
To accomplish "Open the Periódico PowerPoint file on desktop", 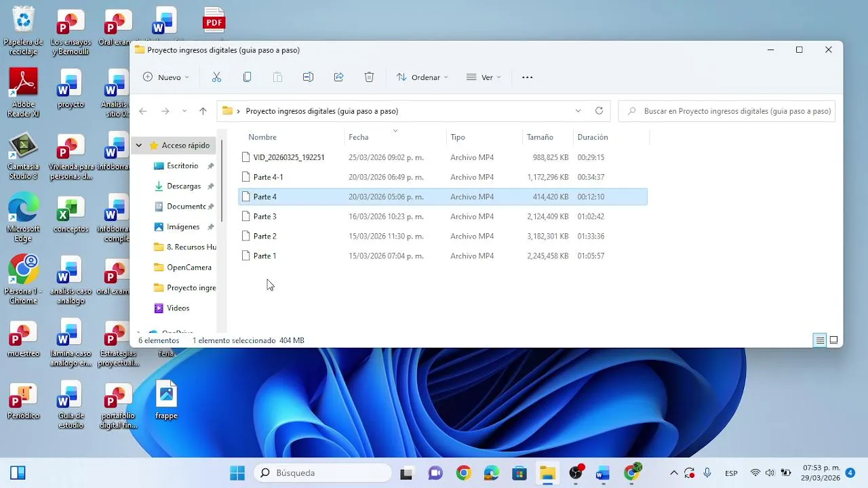I will 23,401.
